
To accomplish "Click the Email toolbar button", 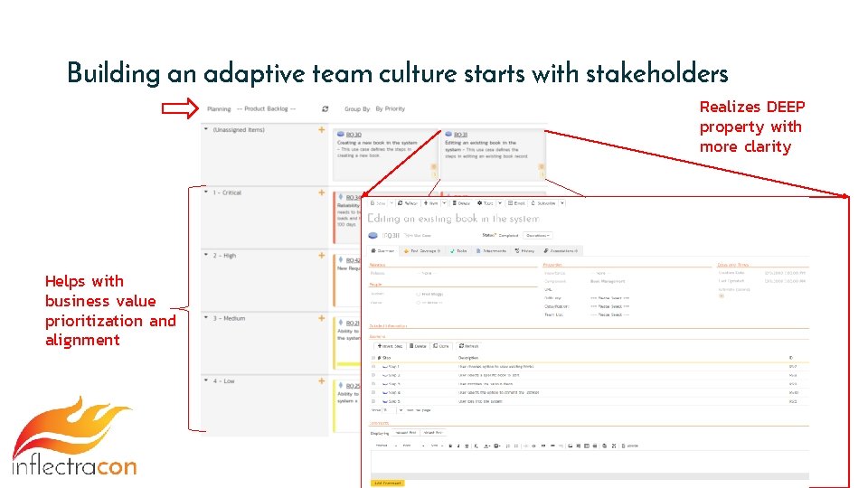I will click(516, 203).
